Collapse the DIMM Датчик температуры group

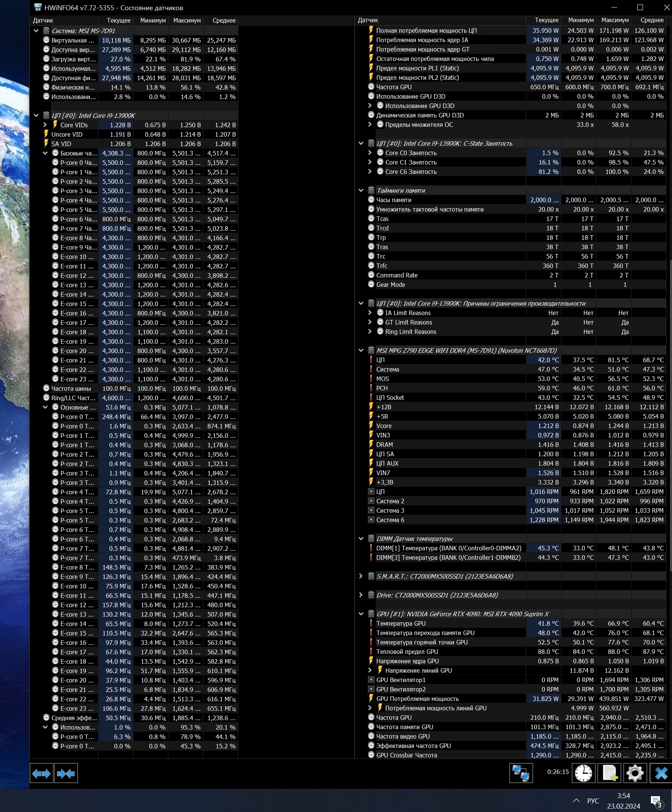[361, 539]
